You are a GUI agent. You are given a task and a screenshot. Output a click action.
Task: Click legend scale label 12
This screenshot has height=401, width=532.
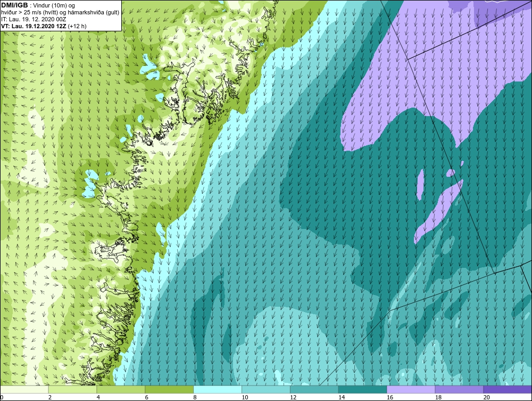pyautogui.click(x=293, y=397)
